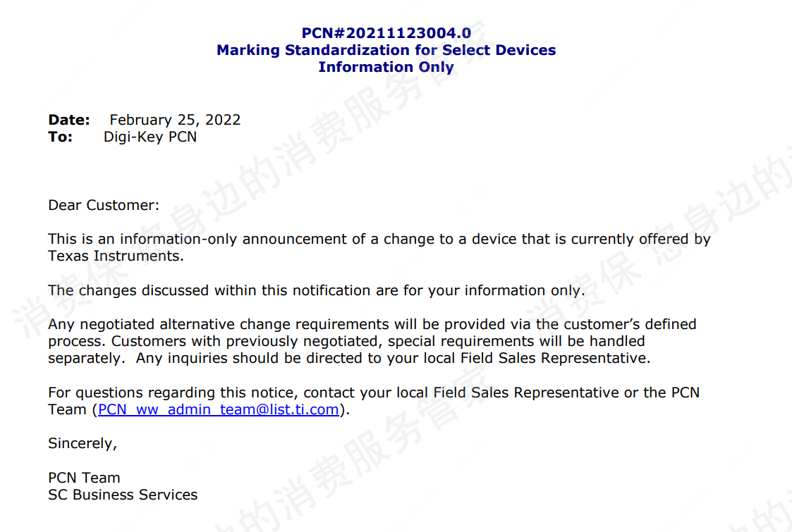This screenshot has width=792, height=532.
Task: Click the line starting "process. Customers with previously negotiated"
Action: click(346, 341)
